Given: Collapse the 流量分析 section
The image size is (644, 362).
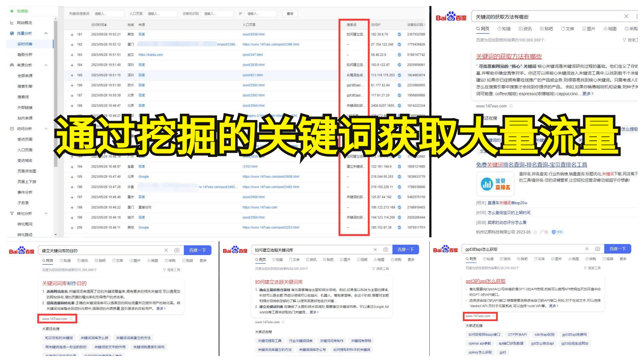Looking at the screenshot, I should 46,33.
